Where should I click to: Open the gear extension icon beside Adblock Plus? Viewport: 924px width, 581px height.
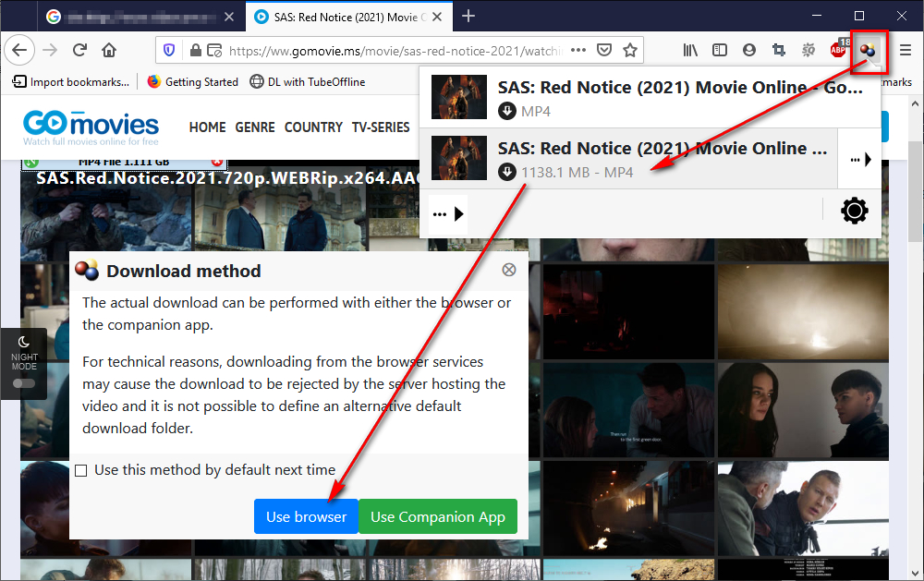pyautogui.click(x=808, y=50)
